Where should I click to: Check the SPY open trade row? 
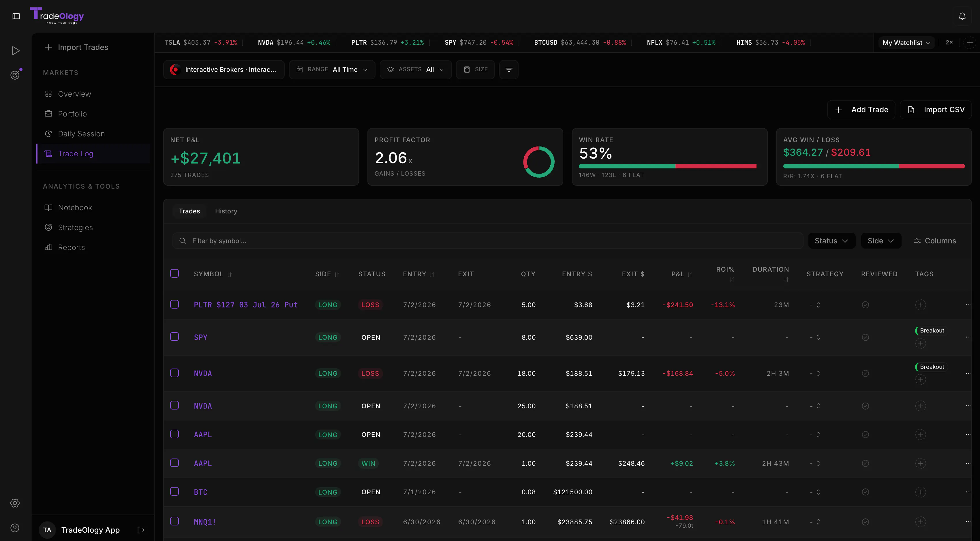point(174,337)
